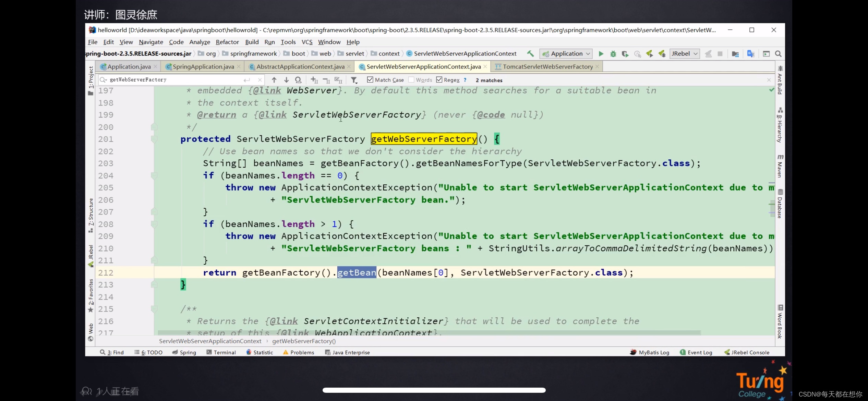Open search history via magnifier in the find field
The image size is (868, 401).
[x=103, y=80]
